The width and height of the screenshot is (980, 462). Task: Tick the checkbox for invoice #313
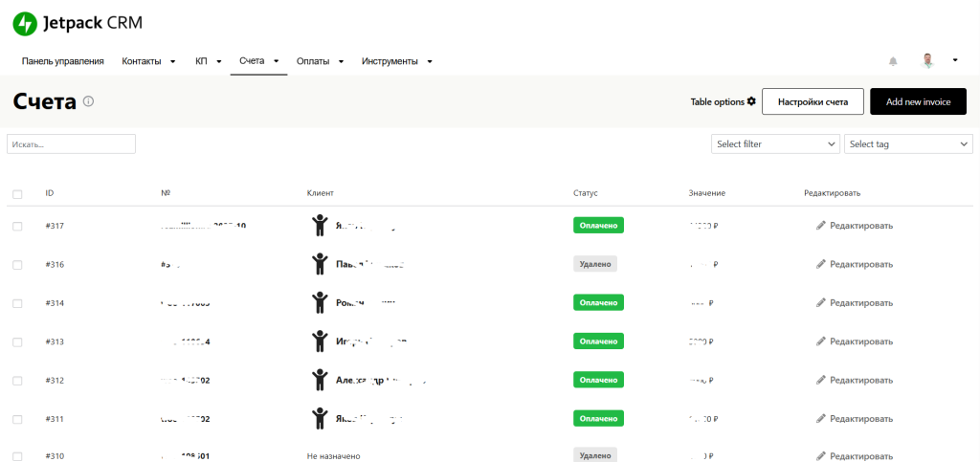click(x=17, y=342)
